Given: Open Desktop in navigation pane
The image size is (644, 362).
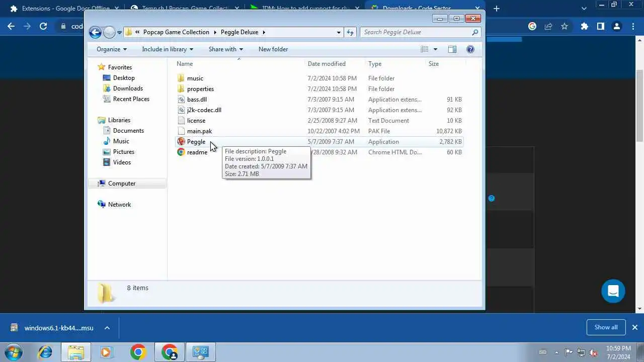Looking at the screenshot, I should click(124, 78).
